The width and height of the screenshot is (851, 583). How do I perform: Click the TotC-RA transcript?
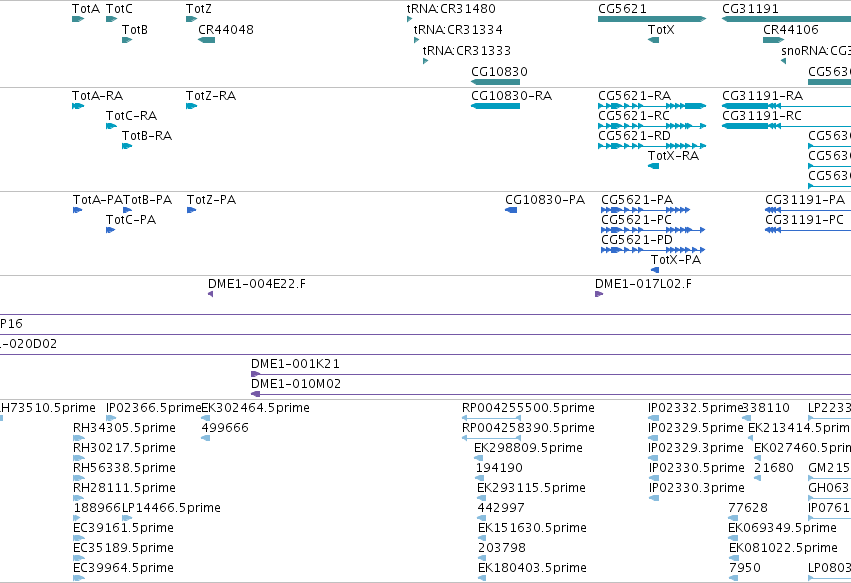click(x=111, y=126)
